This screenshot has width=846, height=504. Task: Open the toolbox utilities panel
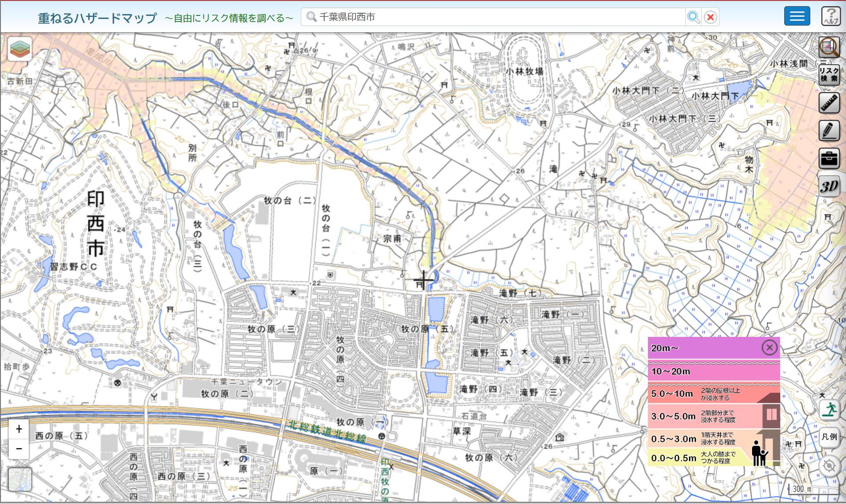(829, 159)
